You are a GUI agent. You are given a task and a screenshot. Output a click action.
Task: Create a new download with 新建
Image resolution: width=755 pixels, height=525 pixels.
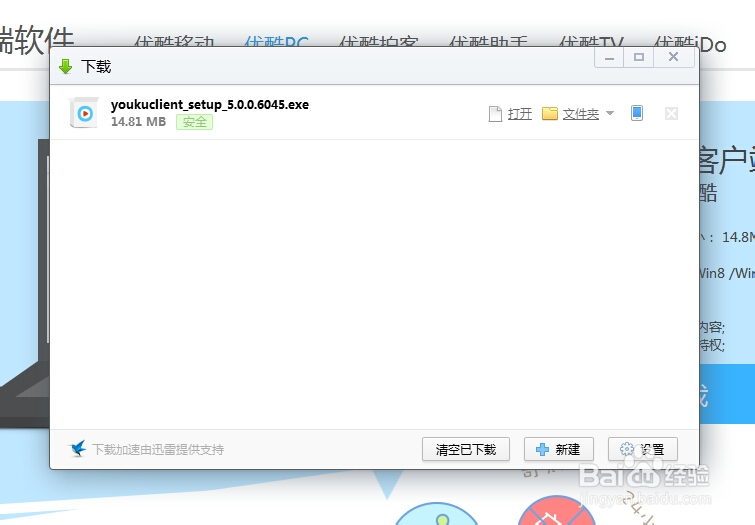pyautogui.click(x=559, y=449)
